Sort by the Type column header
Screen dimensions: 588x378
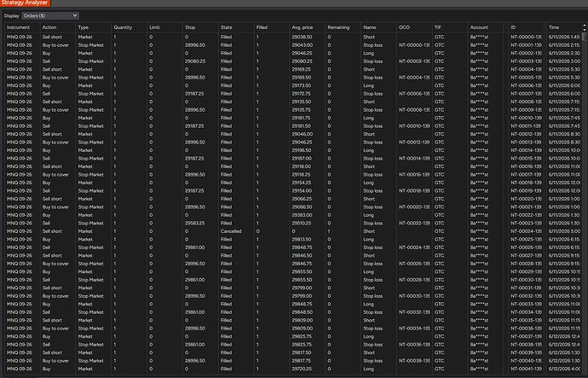coord(94,27)
